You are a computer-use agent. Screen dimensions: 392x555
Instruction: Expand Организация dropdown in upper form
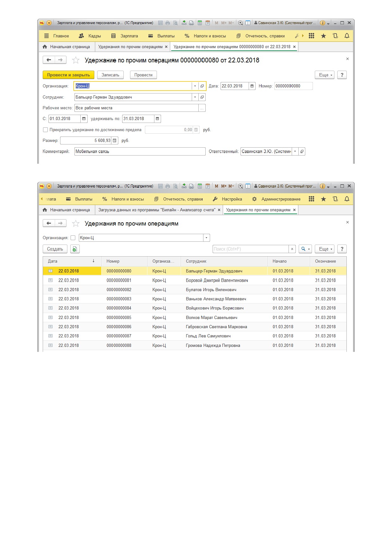pyautogui.click(x=195, y=86)
